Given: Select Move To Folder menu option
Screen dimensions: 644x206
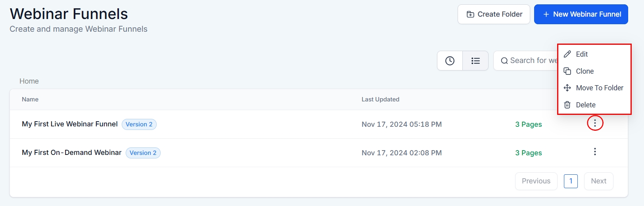Looking at the screenshot, I should click(599, 88).
